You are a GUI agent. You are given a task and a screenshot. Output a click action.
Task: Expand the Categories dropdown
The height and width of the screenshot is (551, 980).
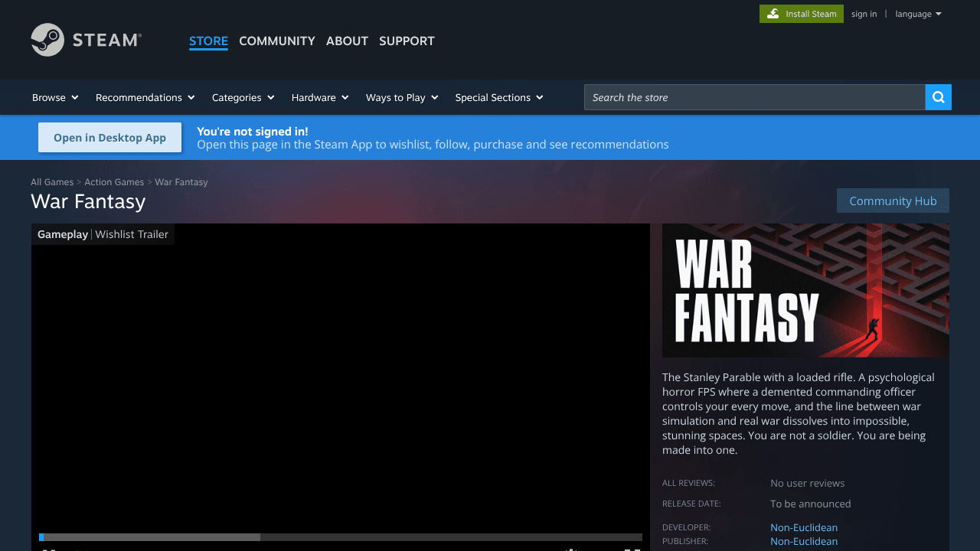pyautogui.click(x=243, y=97)
